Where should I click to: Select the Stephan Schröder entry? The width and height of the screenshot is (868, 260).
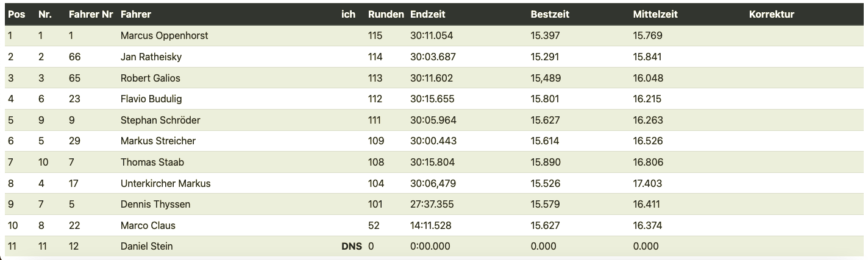[160, 120]
